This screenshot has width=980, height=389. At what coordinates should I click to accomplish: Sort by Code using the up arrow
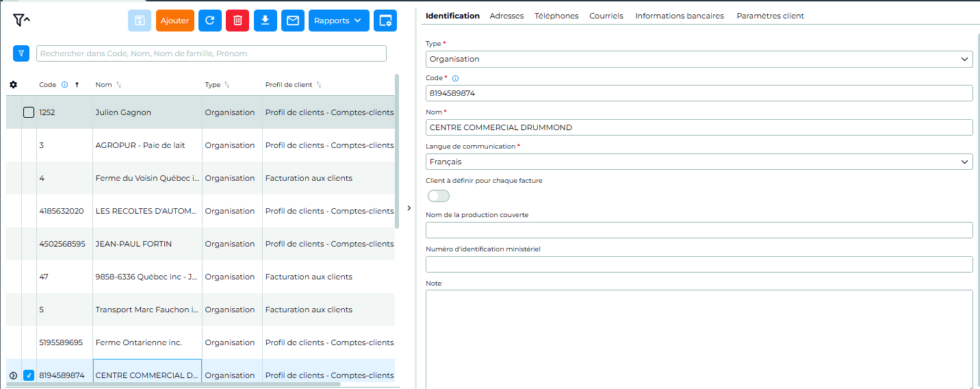pos(77,85)
